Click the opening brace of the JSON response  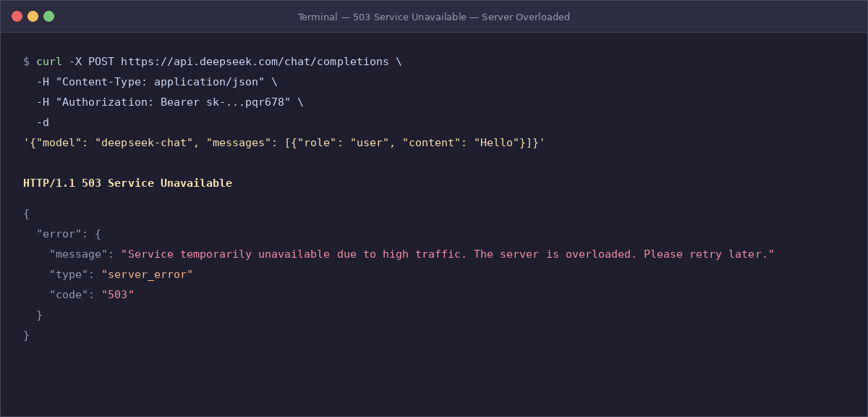pos(25,214)
